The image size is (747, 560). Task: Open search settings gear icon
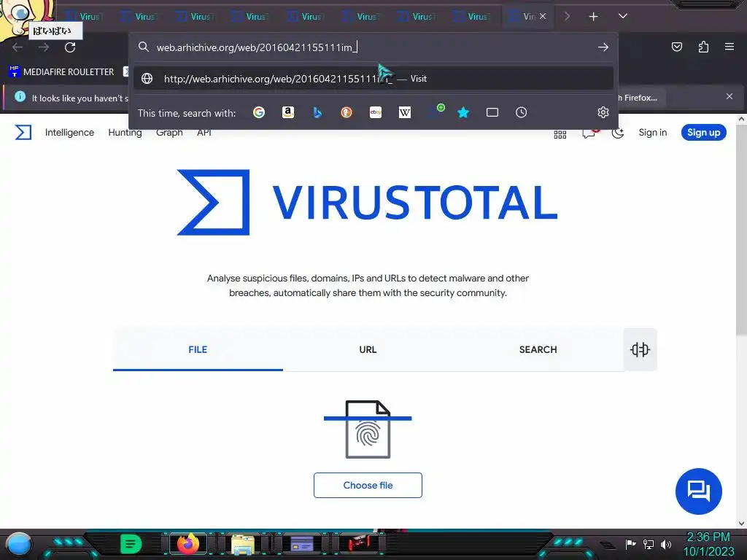(603, 112)
